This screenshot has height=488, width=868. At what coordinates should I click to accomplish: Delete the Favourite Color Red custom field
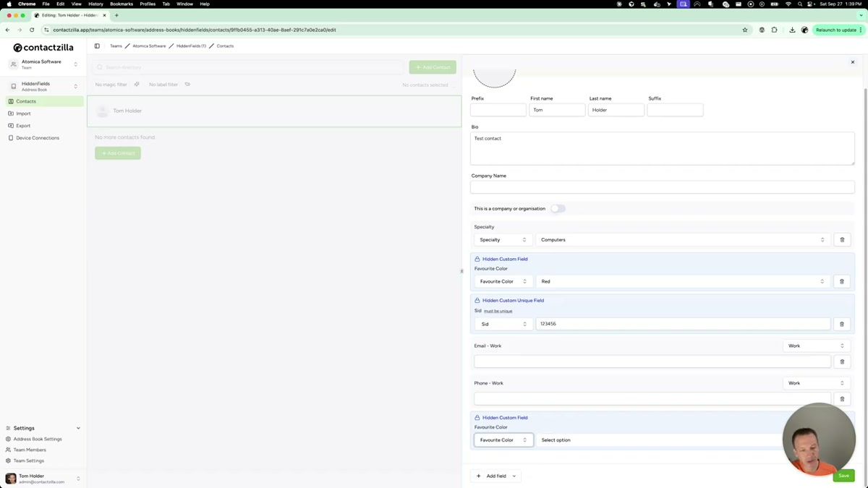pyautogui.click(x=841, y=281)
